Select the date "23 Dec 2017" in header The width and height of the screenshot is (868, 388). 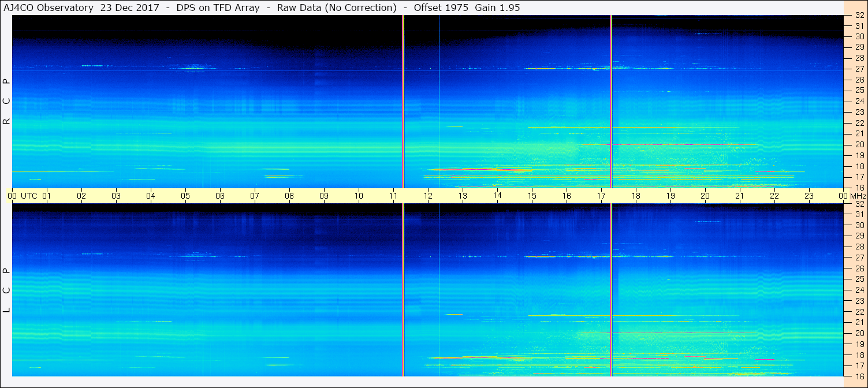tap(130, 8)
